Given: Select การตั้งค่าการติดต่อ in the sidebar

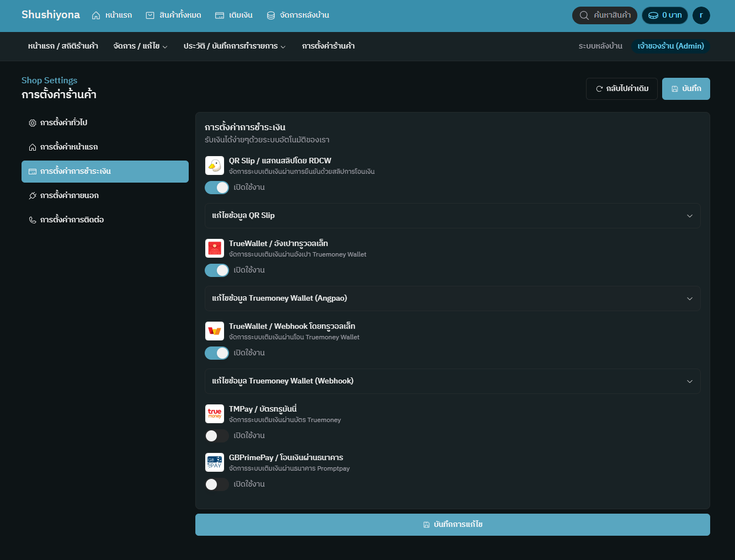Looking at the screenshot, I should click(x=72, y=220).
